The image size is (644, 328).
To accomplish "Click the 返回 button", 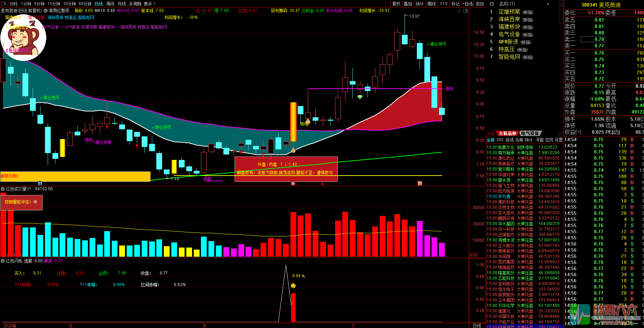I will click(480, 4).
